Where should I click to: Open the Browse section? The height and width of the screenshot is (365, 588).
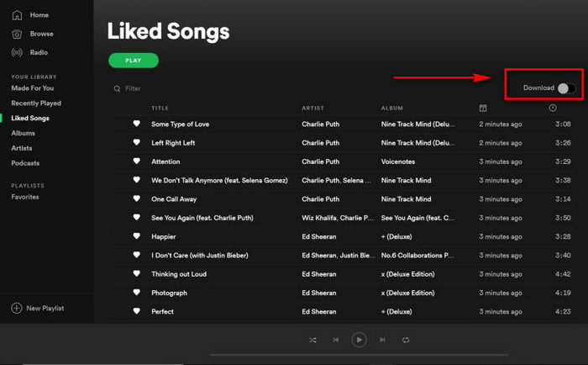pyautogui.click(x=42, y=34)
